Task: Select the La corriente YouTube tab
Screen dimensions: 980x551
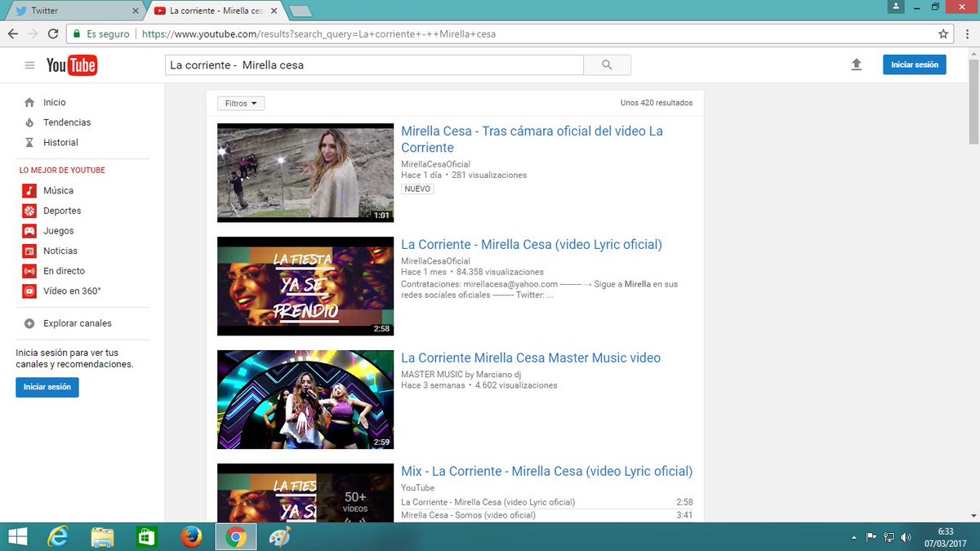Action: pos(214,11)
